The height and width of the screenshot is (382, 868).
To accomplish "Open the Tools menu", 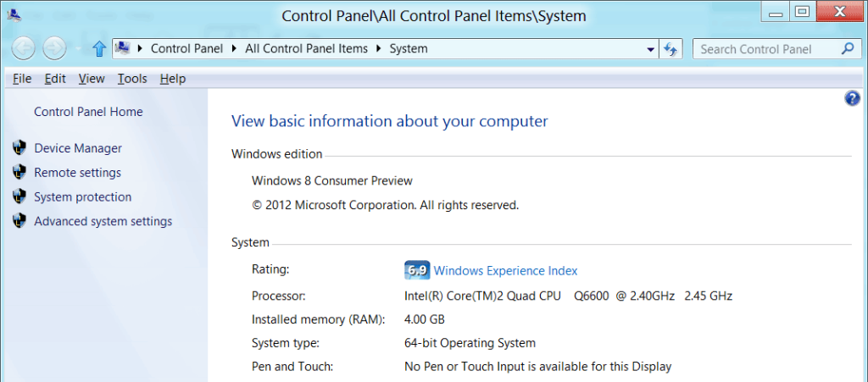I will coord(132,79).
